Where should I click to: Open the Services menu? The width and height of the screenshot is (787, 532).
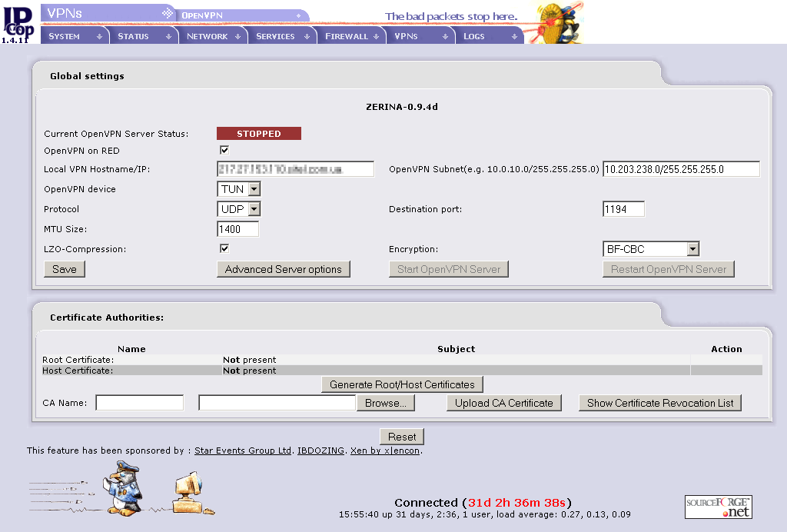coord(282,36)
